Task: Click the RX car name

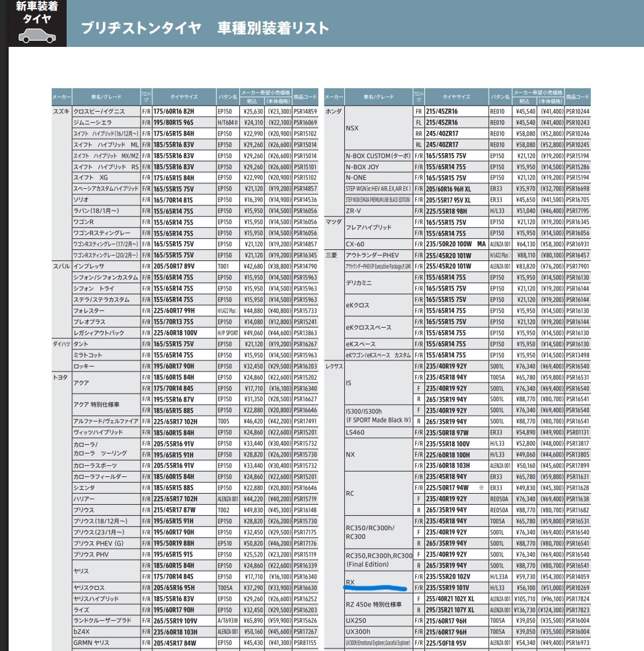Action: click(350, 582)
